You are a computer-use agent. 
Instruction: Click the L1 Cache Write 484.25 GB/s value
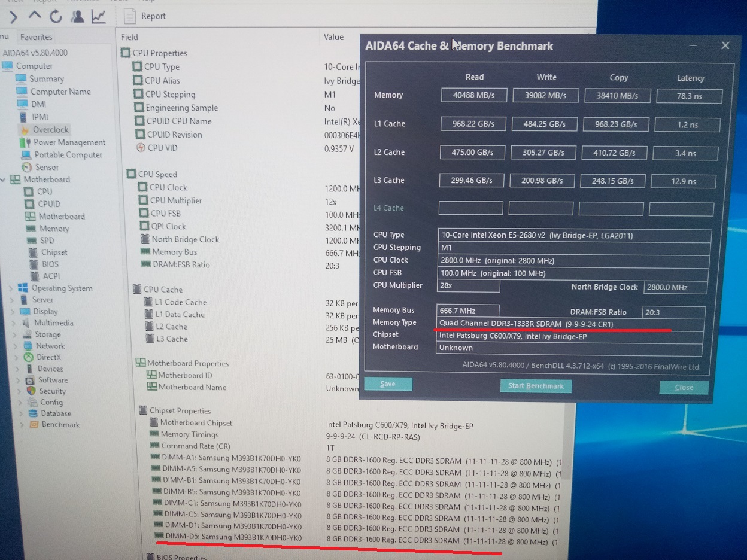544,124
